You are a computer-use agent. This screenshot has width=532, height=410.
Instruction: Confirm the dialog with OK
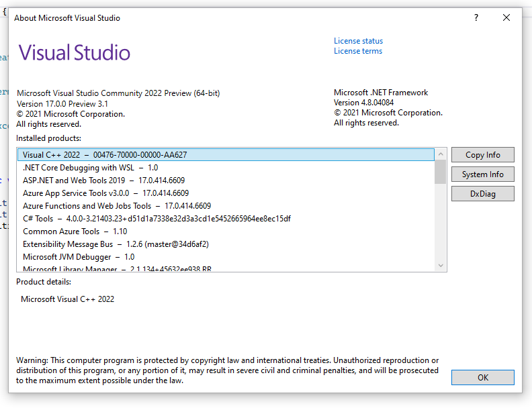482,378
